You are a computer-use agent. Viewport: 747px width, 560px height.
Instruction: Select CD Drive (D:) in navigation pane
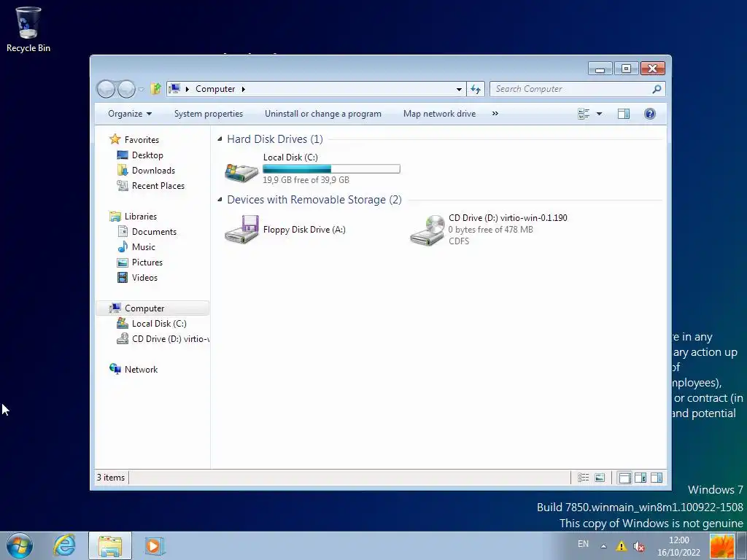click(163, 338)
